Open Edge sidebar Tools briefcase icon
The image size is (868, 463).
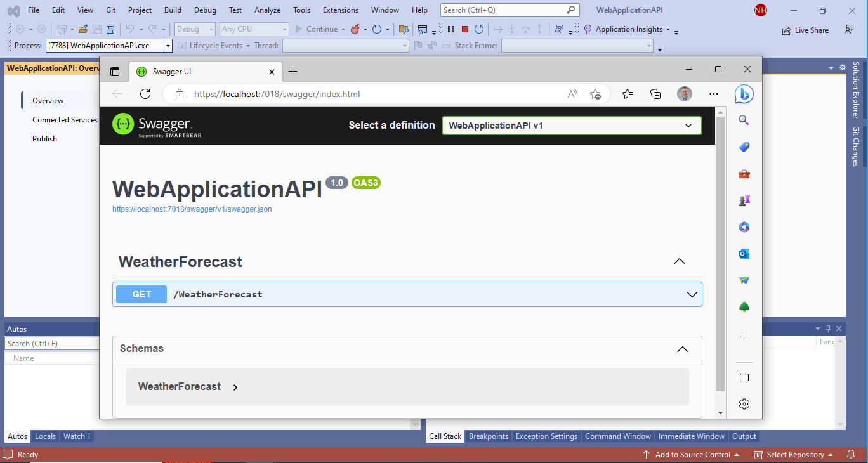coord(744,174)
